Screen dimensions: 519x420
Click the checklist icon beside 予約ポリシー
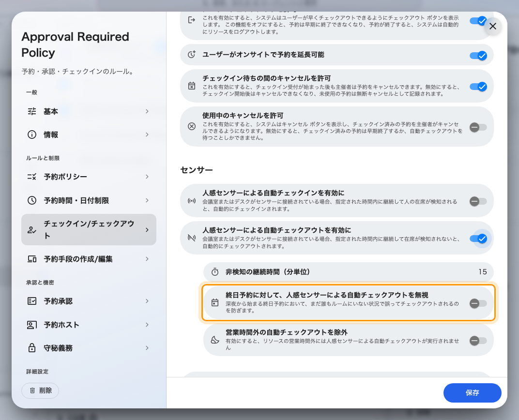point(32,177)
